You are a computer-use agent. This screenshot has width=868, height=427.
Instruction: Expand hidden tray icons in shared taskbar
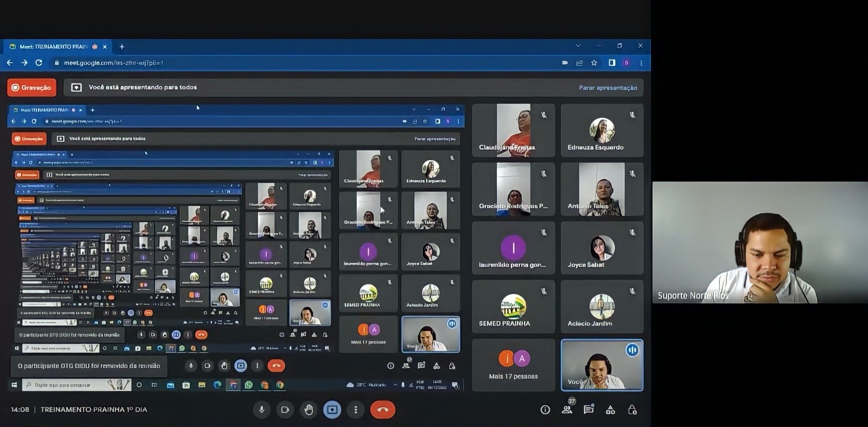coord(395,385)
